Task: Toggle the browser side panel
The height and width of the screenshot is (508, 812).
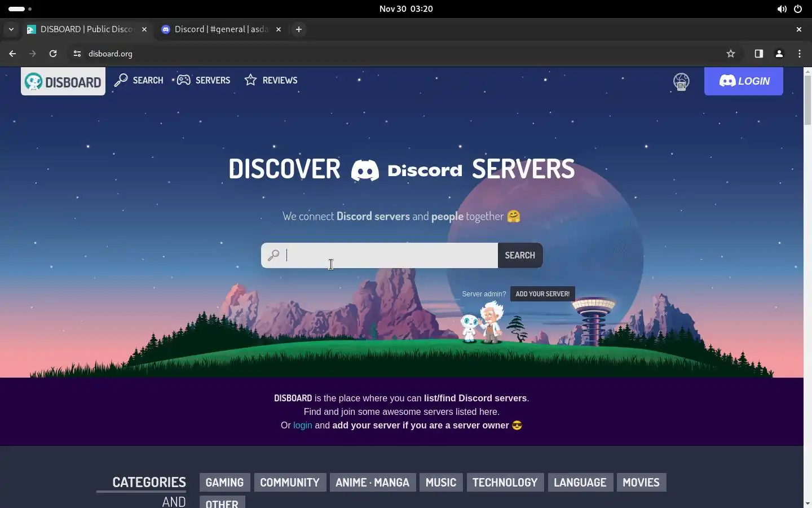Action: coord(759,54)
